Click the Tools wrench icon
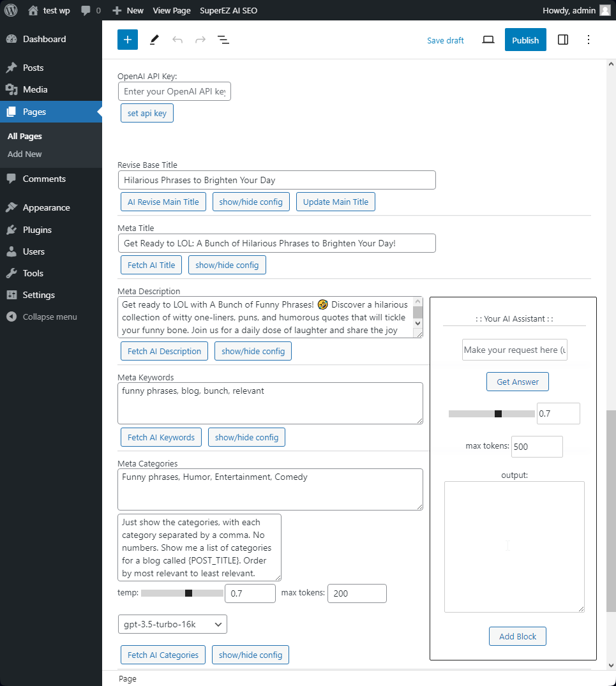This screenshot has height=686, width=616. click(11, 273)
